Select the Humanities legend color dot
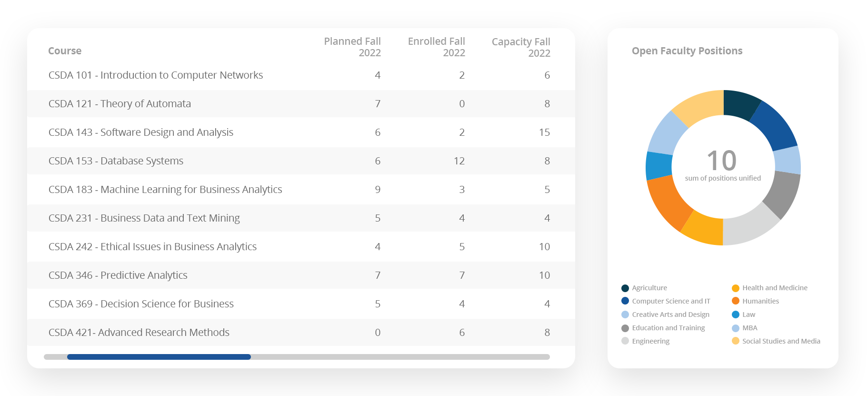The width and height of the screenshot is (868, 396). coord(736,301)
